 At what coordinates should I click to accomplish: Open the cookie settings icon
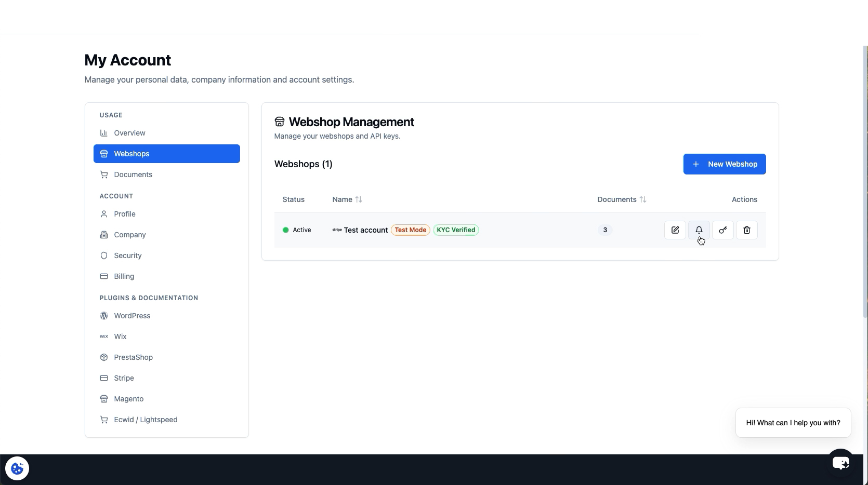click(x=17, y=468)
